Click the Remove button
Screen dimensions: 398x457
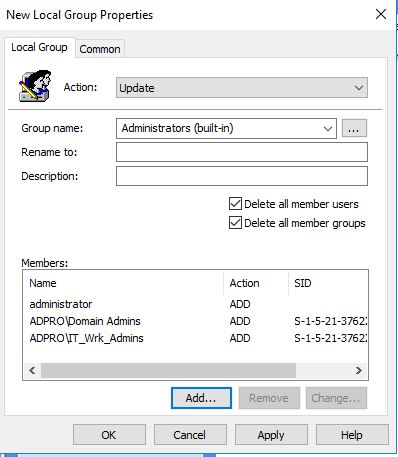point(269,398)
